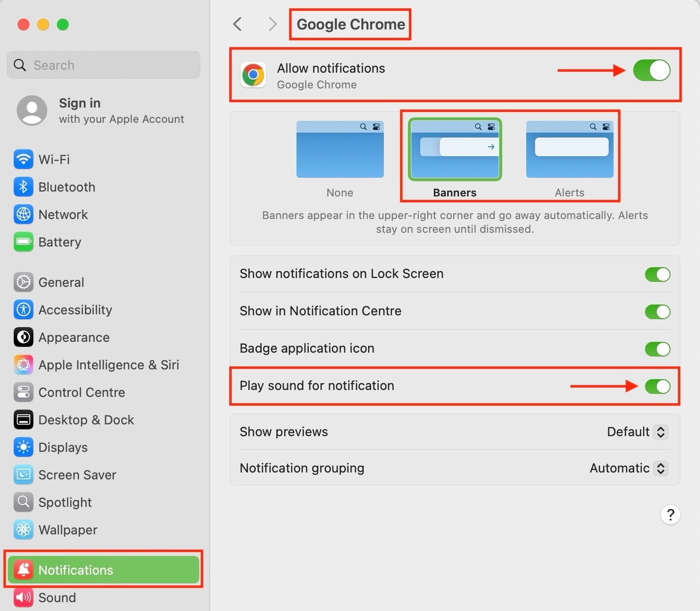Choose the Alerts notification style thumbnail
The height and width of the screenshot is (611, 700).
pyautogui.click(x=569, y=150)
